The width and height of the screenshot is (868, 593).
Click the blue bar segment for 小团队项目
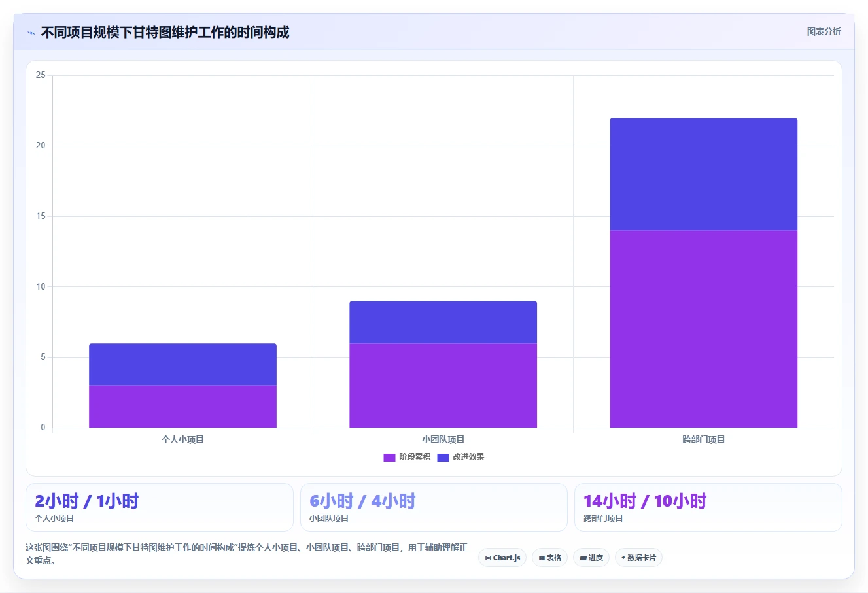click(443, 322)
